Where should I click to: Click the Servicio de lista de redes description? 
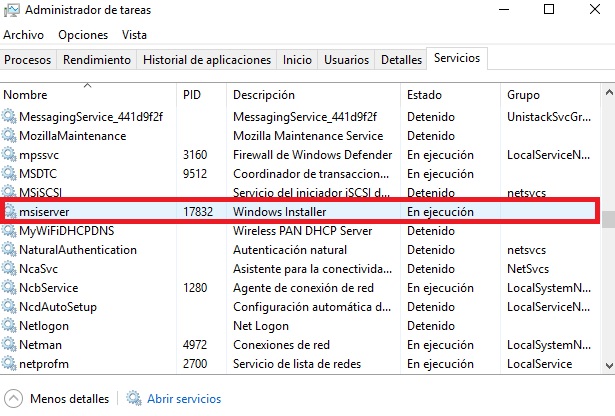pyautogui.click(x=297, y=363)
